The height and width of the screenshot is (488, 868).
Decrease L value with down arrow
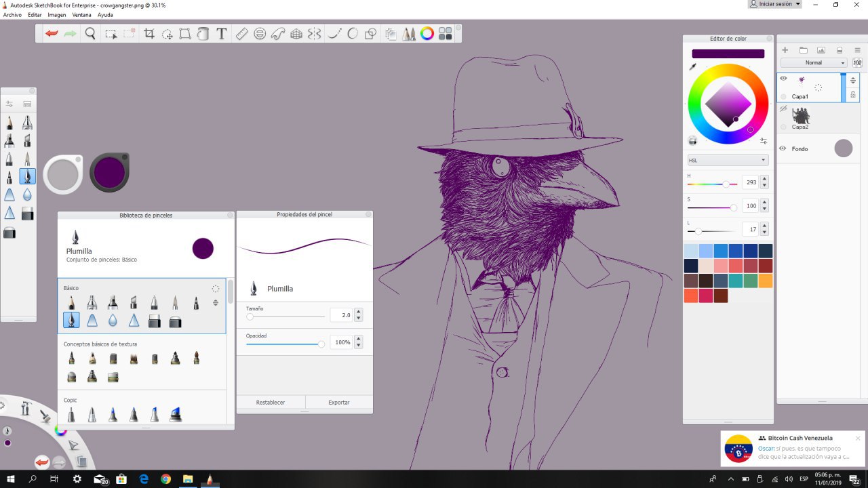[765, 233]
